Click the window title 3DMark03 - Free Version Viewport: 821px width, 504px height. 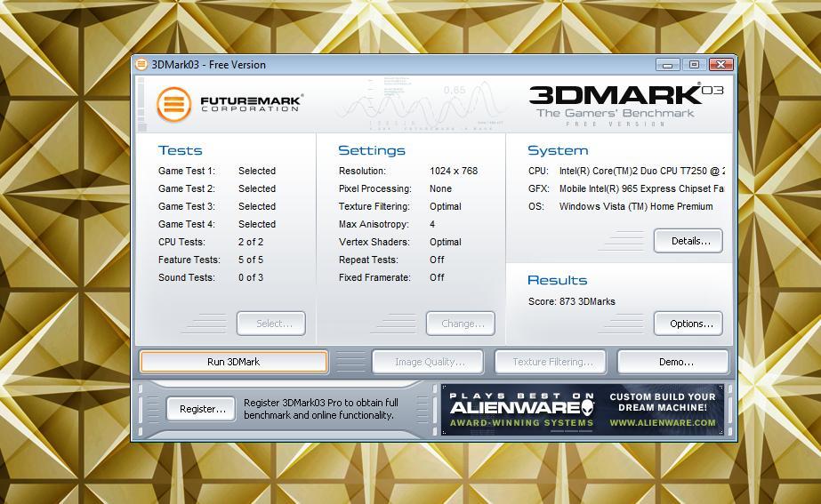pyautogui.click(x=208, y=65)
